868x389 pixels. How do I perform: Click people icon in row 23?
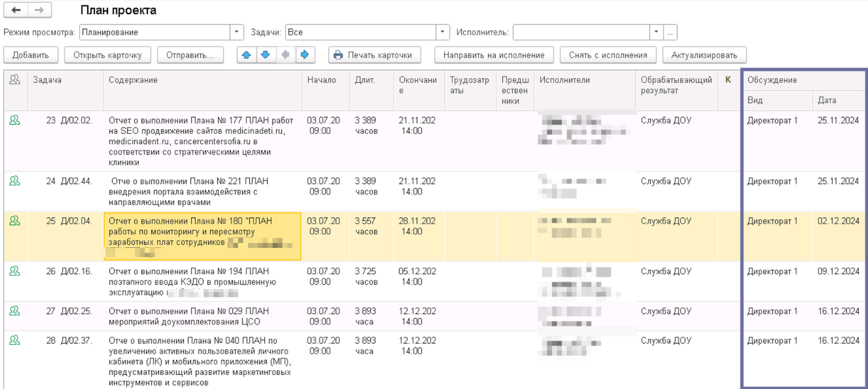(15, 121)
